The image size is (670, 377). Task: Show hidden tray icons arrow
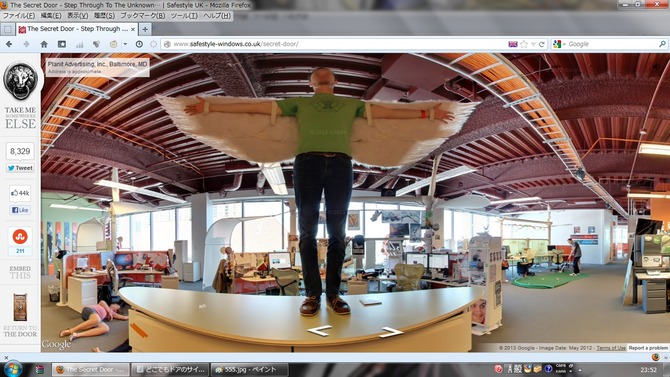pyautogui.click(x=580, y=370)
